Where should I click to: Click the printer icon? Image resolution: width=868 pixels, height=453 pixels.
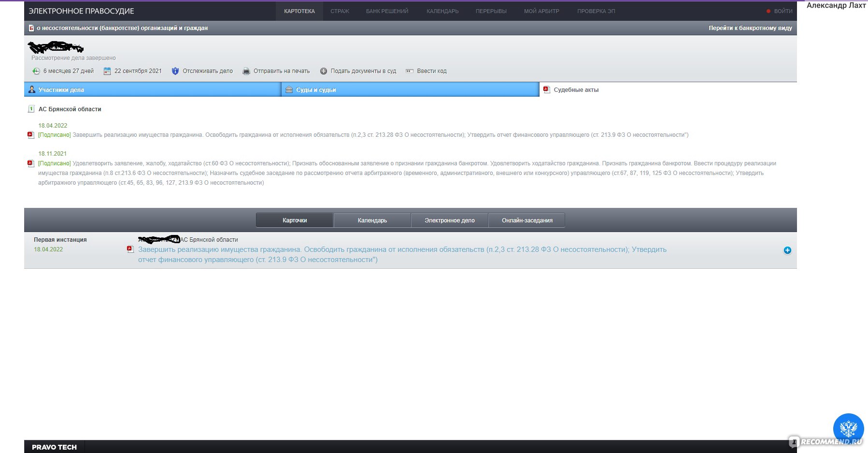pyautogui.click(x=246, y=71)
